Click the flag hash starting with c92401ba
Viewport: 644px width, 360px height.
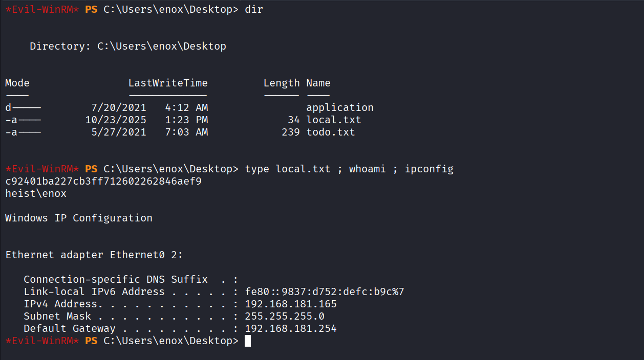(x=103, y=182)
